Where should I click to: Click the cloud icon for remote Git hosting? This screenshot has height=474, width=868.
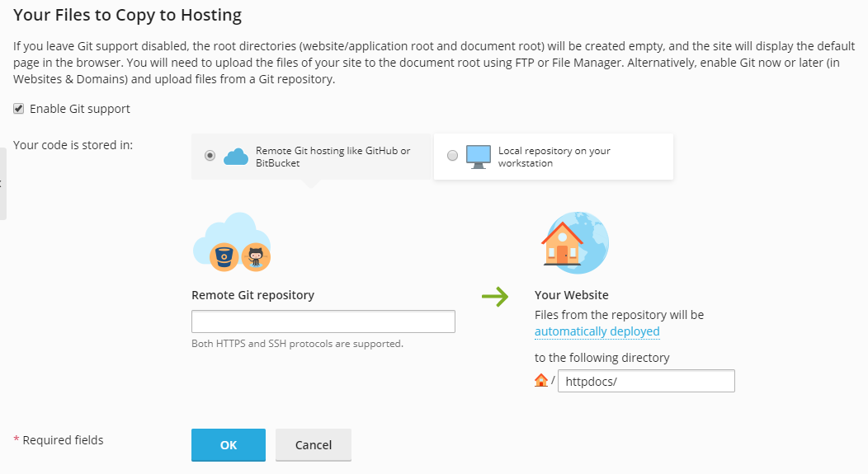[236, 157]
